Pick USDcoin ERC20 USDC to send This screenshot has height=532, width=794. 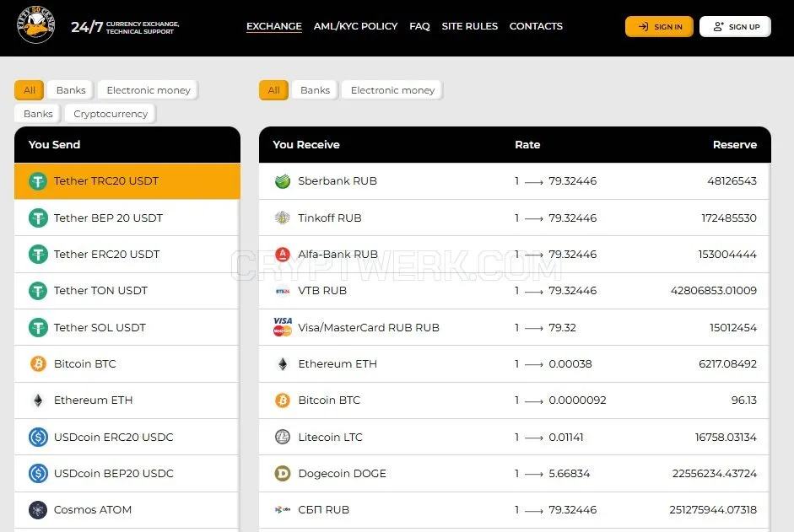click(x=127, y=437)
